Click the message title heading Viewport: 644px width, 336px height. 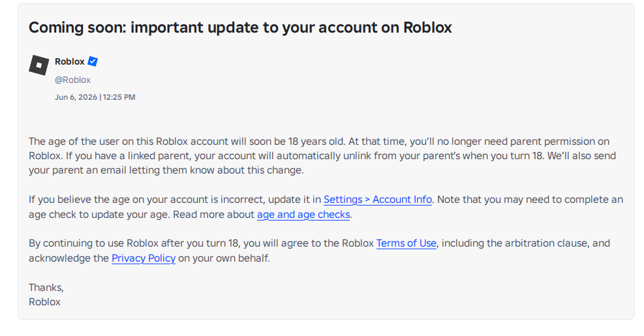[240, 27]
